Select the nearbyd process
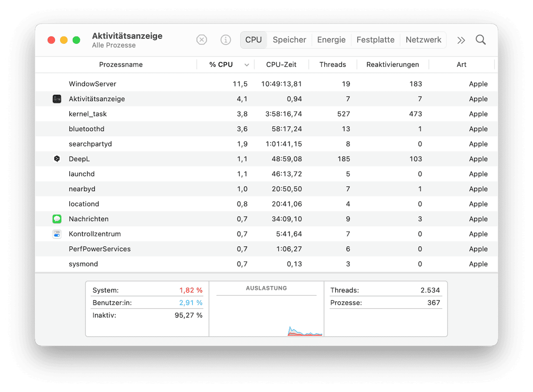 [82, 189]
